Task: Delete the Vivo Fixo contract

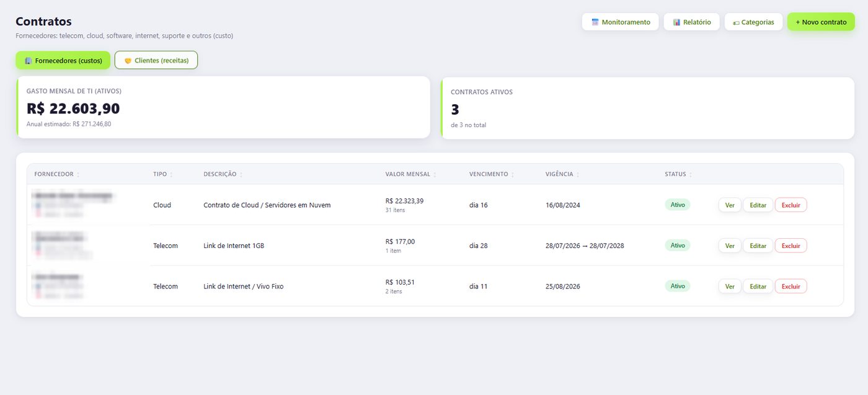Action: tap(790, 286)
